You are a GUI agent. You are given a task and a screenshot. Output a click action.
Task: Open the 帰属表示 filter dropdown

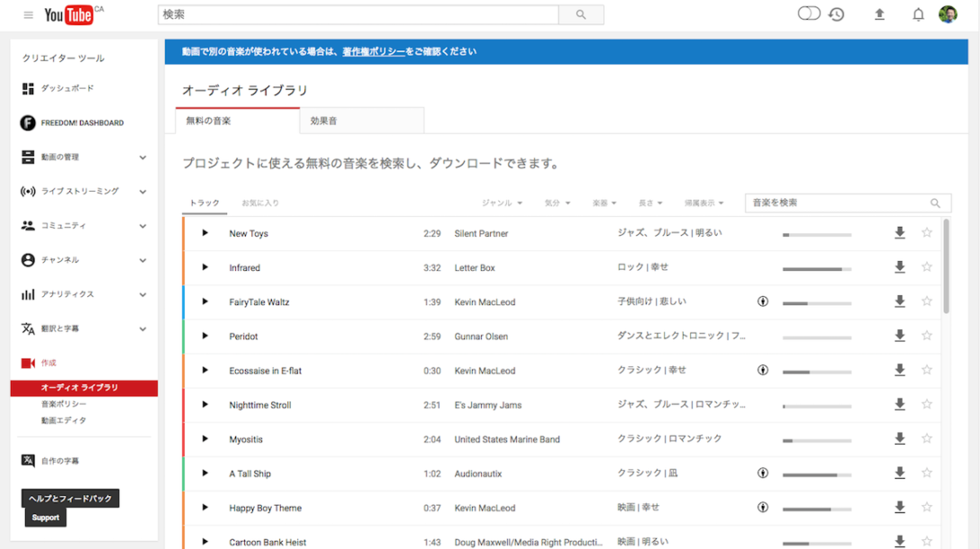[703, 203]
